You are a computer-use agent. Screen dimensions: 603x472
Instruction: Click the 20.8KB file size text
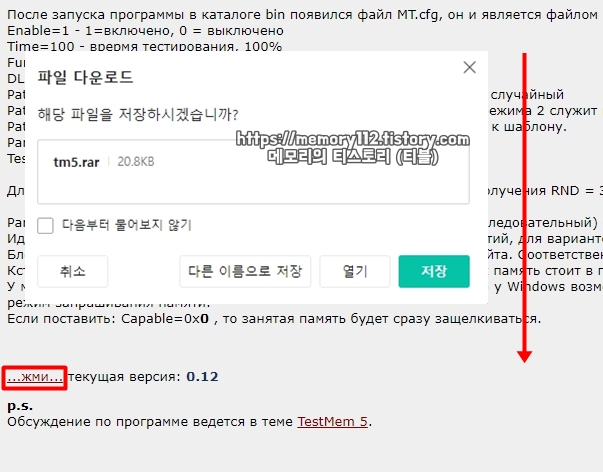click(x=136, y=162)
